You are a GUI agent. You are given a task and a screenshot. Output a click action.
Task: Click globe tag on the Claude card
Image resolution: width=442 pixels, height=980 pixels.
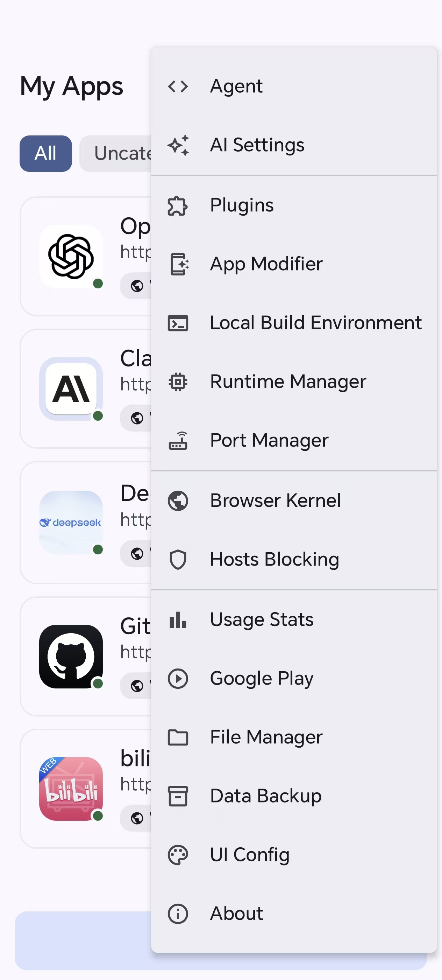click(x=136, y=418)
